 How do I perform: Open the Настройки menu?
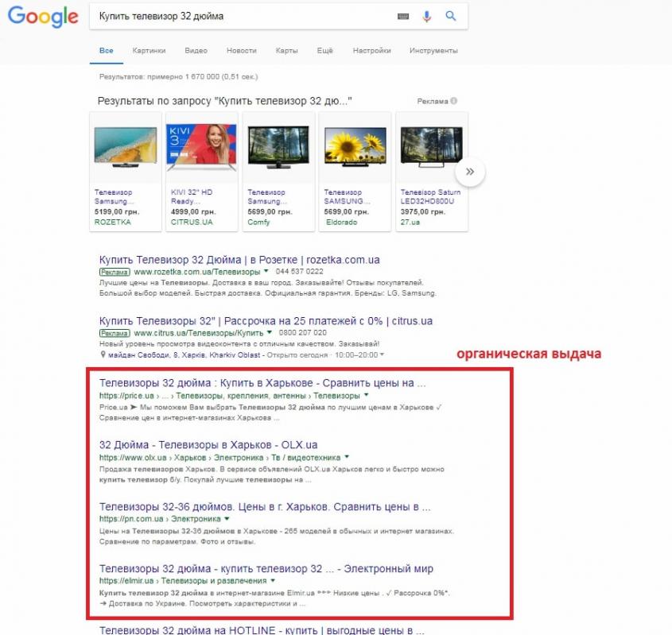pos(371,51)
